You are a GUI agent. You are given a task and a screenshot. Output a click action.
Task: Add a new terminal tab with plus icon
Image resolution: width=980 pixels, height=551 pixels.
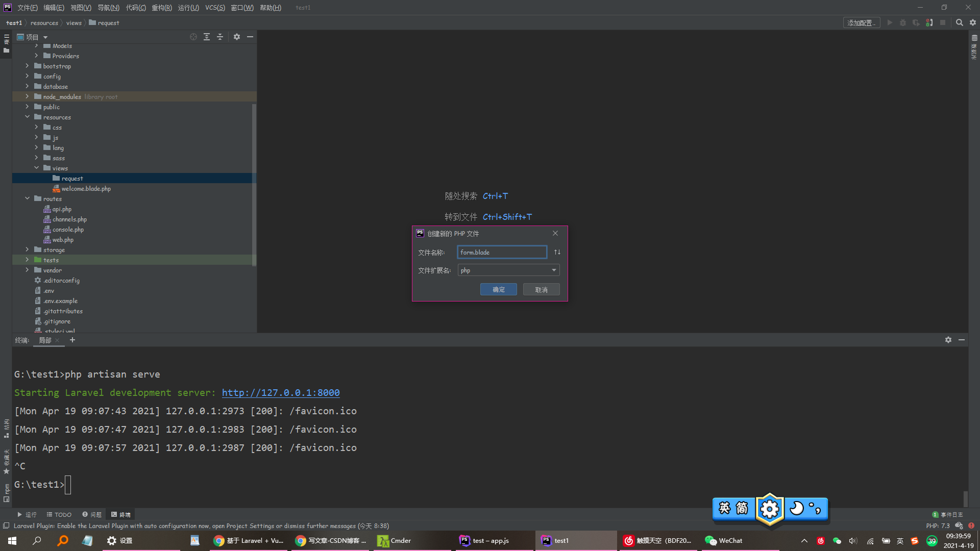click(72, 340)
